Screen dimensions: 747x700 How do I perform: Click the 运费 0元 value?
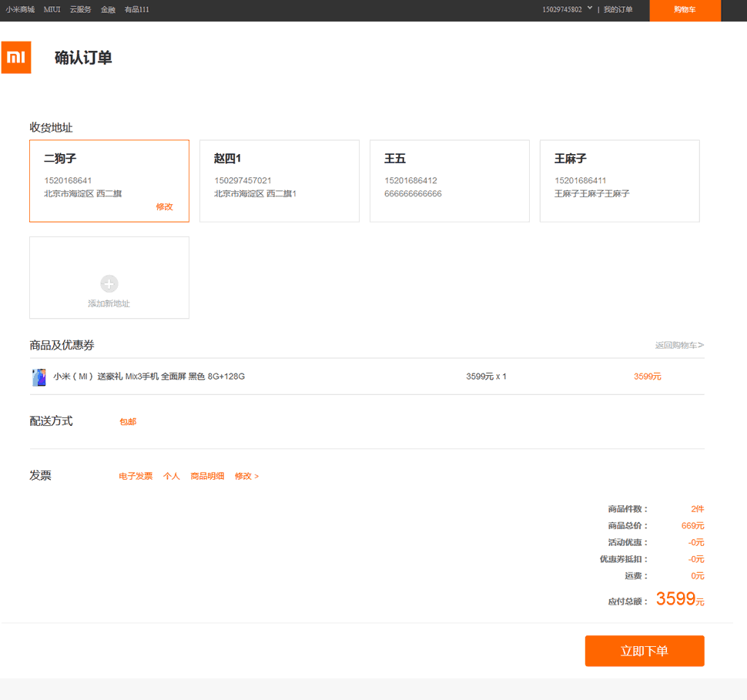coord(698,575)
